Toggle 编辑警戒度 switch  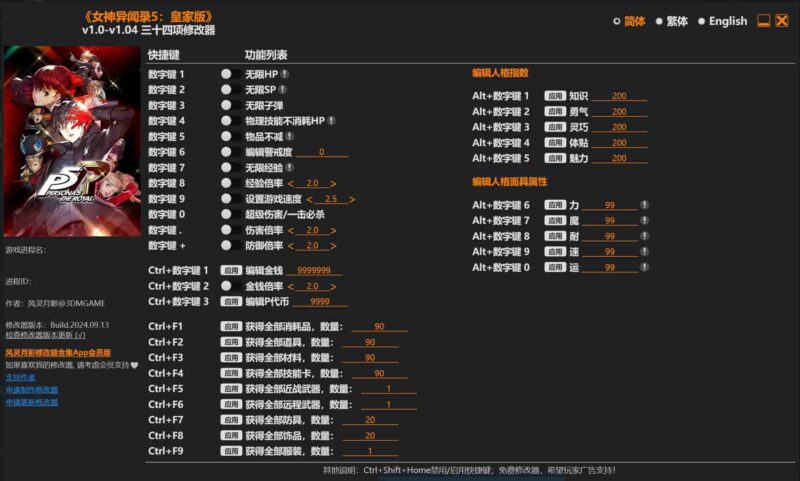[231, 152]
